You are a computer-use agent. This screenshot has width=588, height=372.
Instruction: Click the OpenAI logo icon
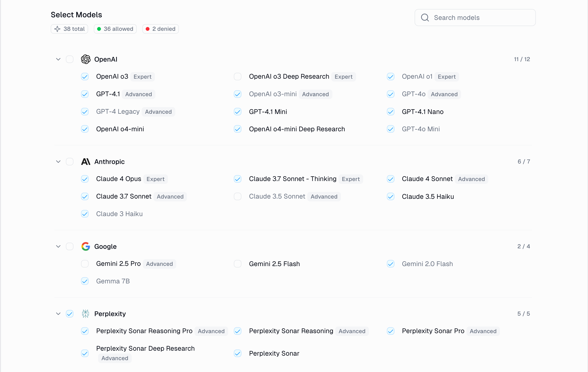(x=86, y=59)
